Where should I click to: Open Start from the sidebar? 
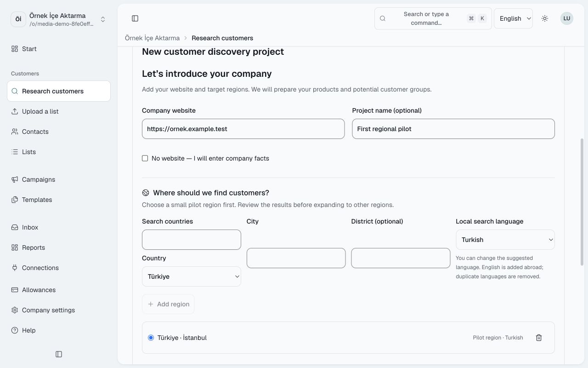(x=59, y=49)
